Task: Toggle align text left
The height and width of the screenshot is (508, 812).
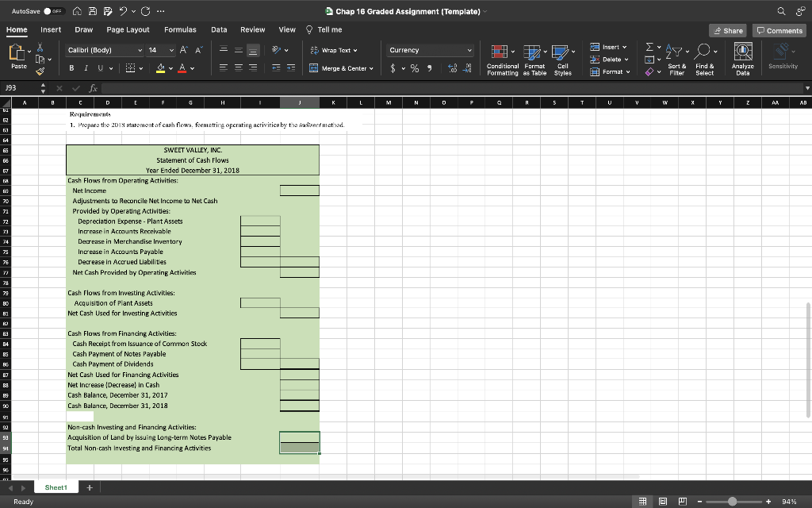Action: 223,68
